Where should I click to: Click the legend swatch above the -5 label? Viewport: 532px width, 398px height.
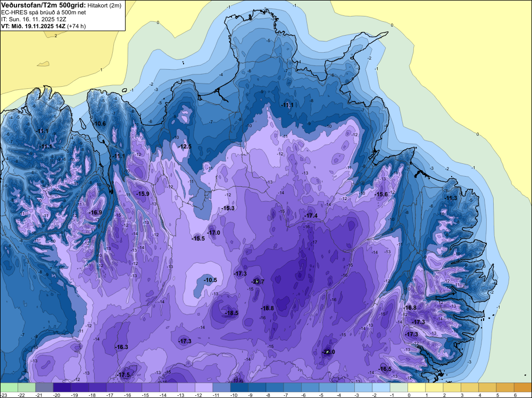[x=327, y=387]
